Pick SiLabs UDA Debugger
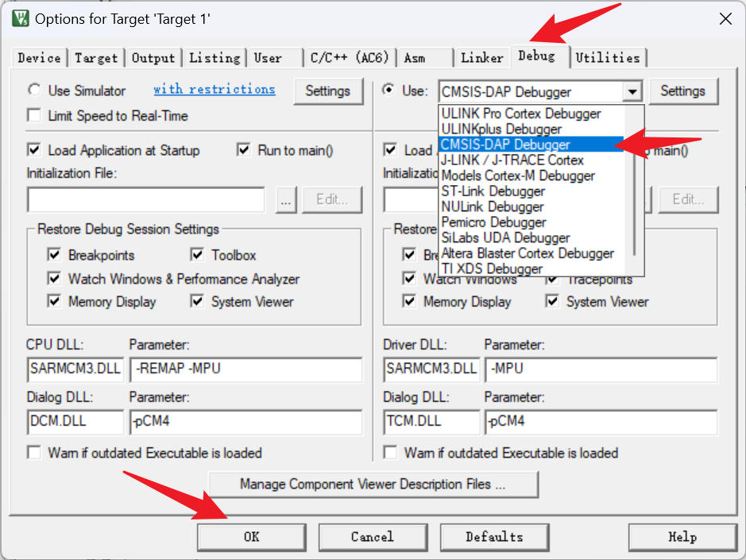Viewport: 746px width, 560px height. pos(531,238)
